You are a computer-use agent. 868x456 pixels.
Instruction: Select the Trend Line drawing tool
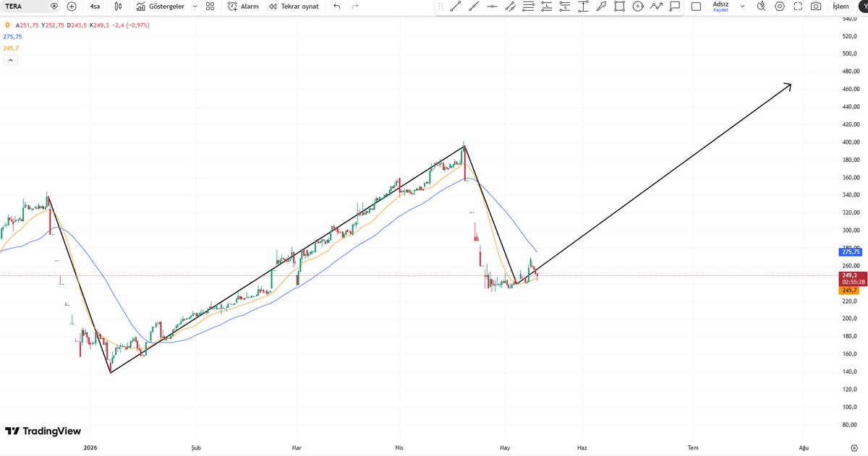coord(456,7)
